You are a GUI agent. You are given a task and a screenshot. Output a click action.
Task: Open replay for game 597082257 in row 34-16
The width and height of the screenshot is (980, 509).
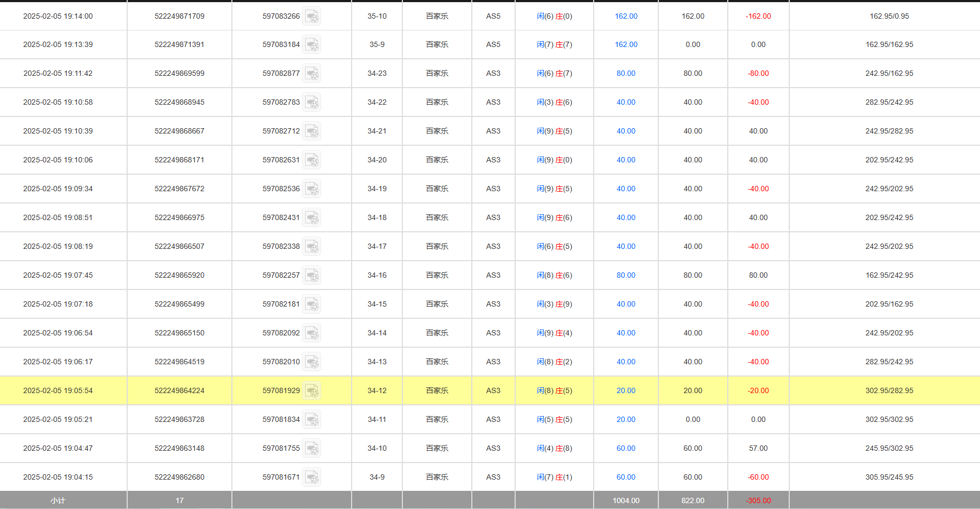pos(313,275)
